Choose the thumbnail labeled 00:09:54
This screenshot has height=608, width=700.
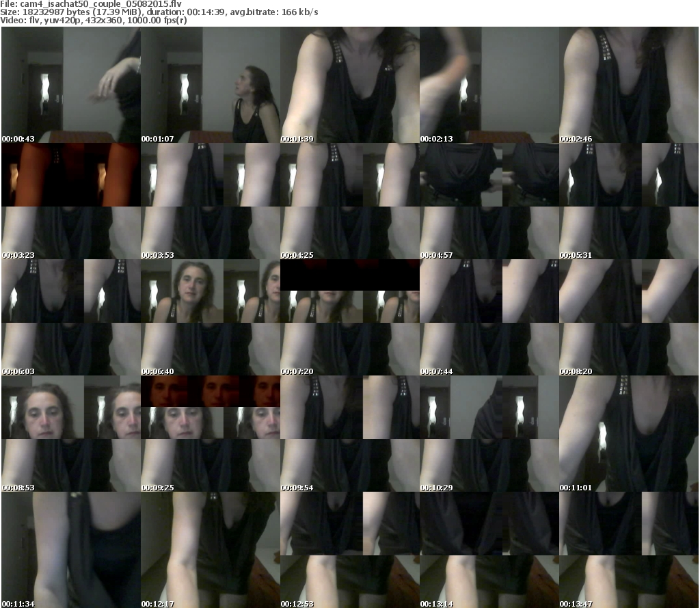pyautogui.click(x=350, y=434)
